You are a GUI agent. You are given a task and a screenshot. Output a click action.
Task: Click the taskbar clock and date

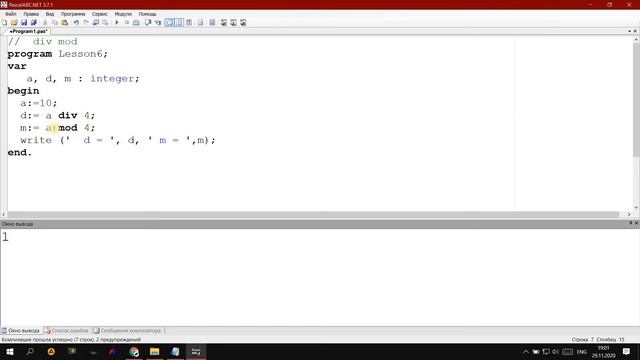tap(604, 352)
